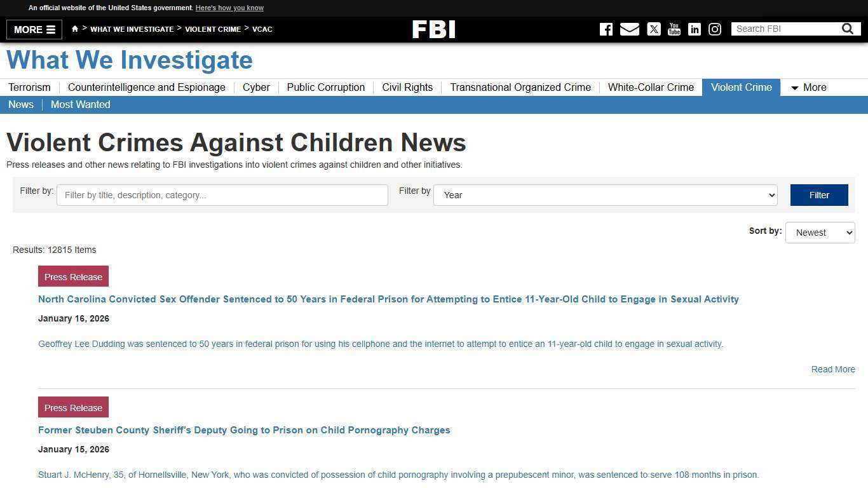This screenshot has height=488, width=868.
Task: Open the LinkedIn icon
Action: click(x=694, y=29)
